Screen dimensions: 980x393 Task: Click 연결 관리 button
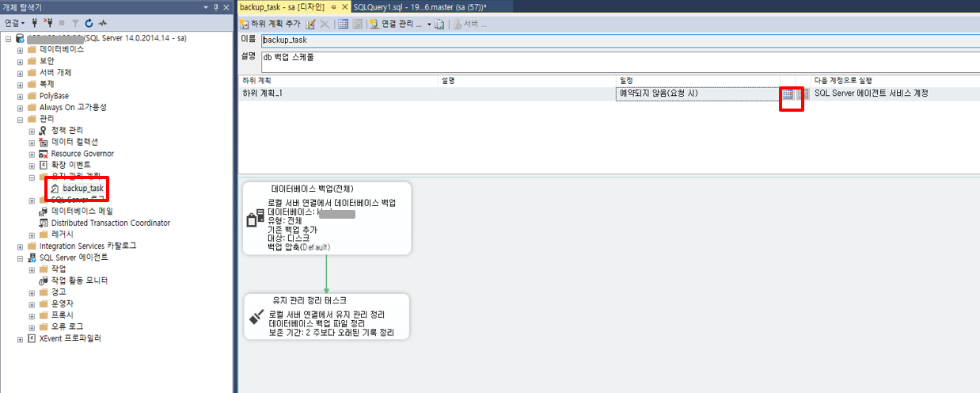pyautogui.click(x=397, y=24)
